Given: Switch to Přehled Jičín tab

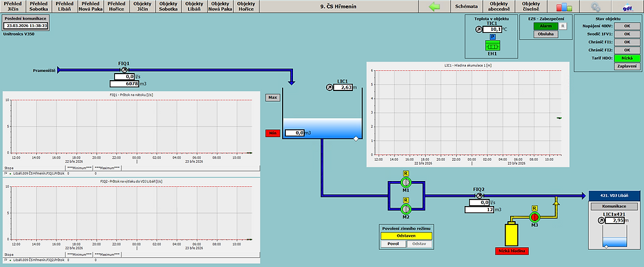Looking at the screenshot, I should click(x=13, y=7).
